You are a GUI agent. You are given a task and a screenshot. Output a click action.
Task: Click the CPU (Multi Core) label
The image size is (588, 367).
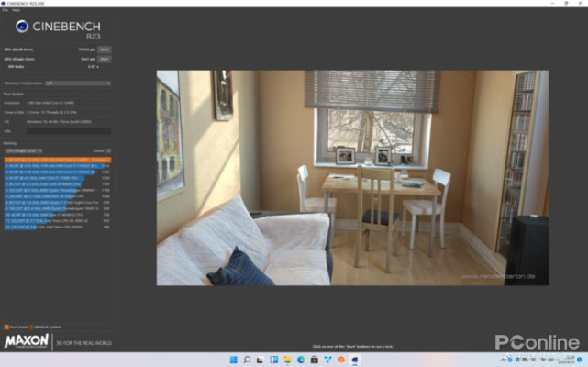coord(18,50)
